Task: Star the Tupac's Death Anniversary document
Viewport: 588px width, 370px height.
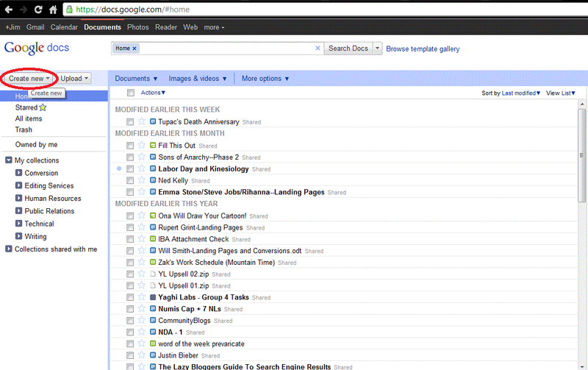Action: pos(142,122)
